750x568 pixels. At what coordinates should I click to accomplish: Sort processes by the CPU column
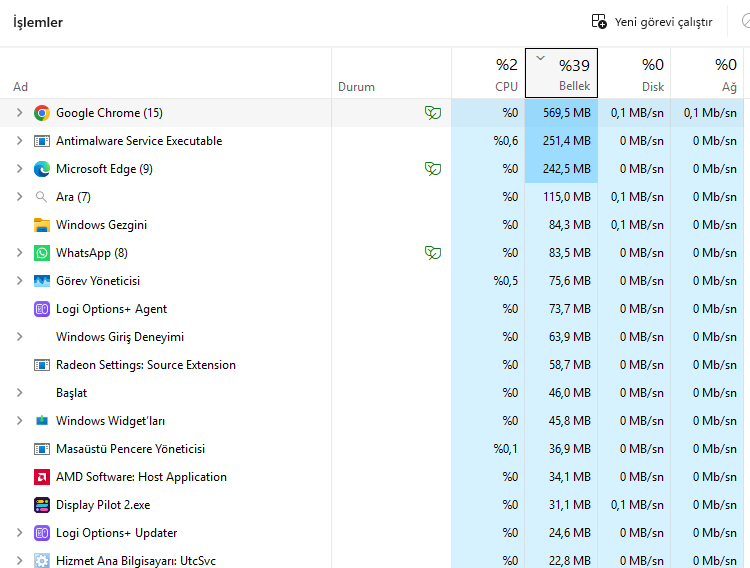(x=488, y=73)
